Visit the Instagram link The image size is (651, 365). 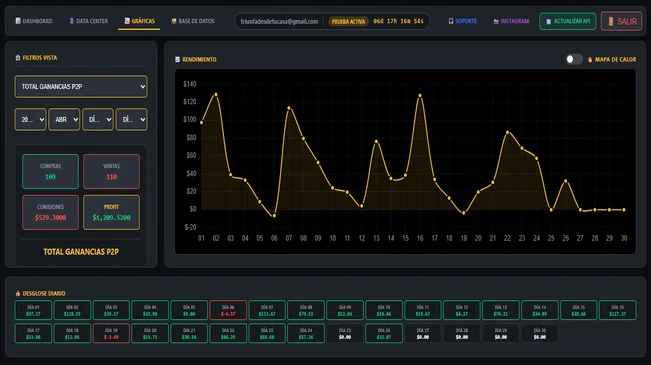(x=511, y=21)
